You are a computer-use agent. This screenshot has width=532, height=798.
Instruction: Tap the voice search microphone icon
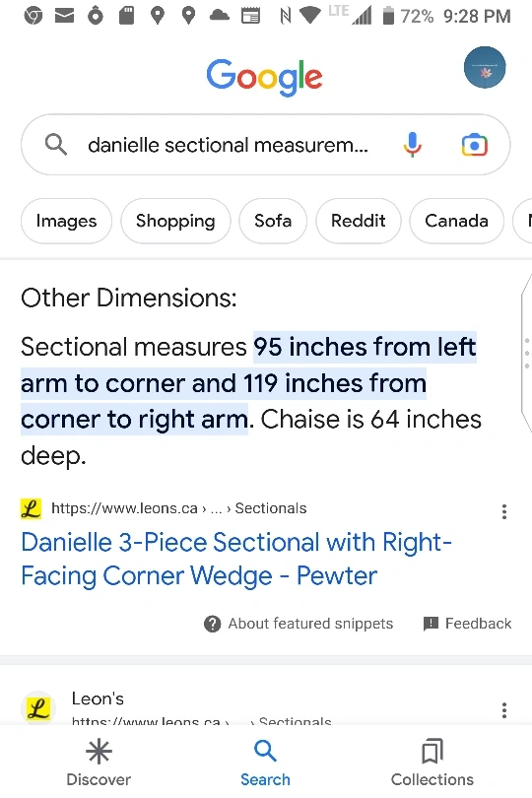click(x=413, y=145)
